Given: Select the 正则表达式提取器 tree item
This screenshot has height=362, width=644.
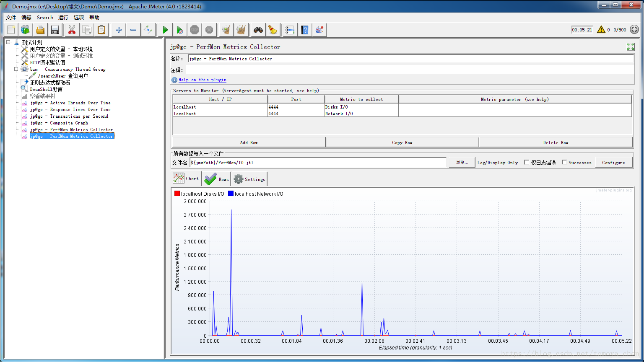Looking at the screenshot, I should [50, 83].
